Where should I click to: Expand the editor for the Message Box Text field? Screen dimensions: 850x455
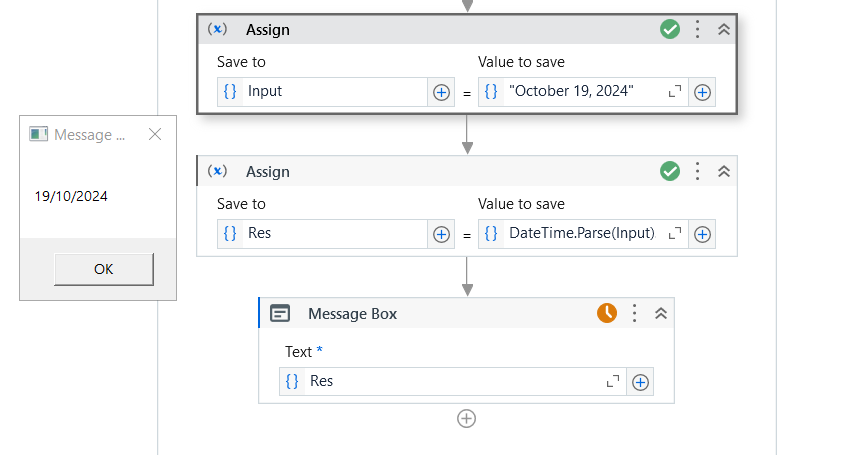tap(613, 381)
